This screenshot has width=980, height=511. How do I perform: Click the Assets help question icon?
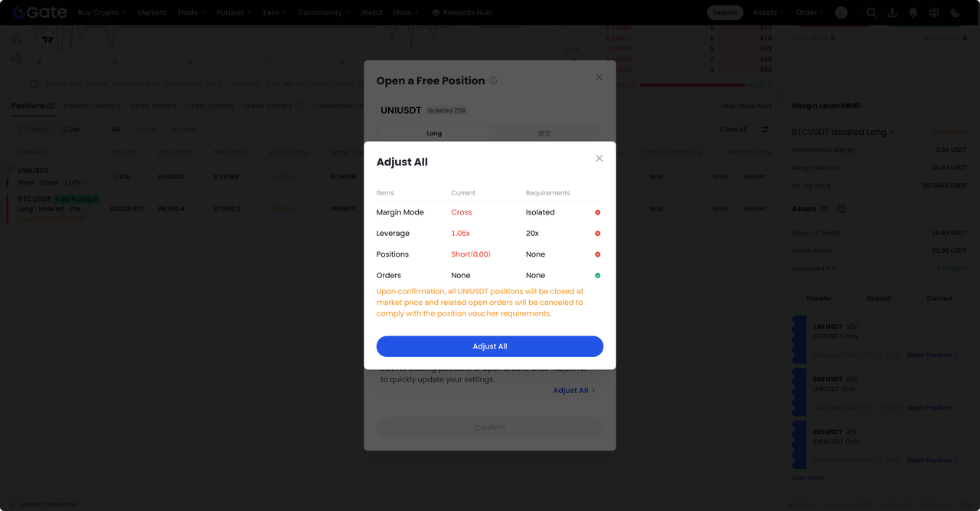coord(842,209)
